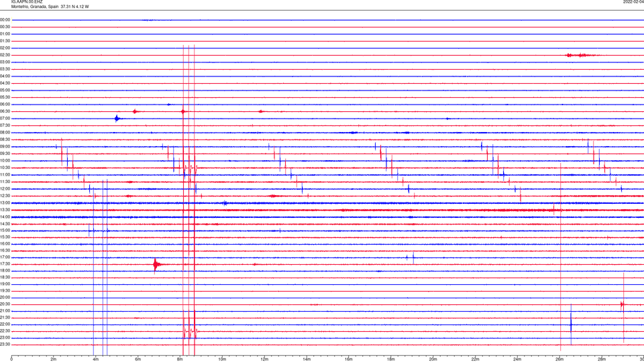Click the blue spike on 22:00 trace

point(571,324)
